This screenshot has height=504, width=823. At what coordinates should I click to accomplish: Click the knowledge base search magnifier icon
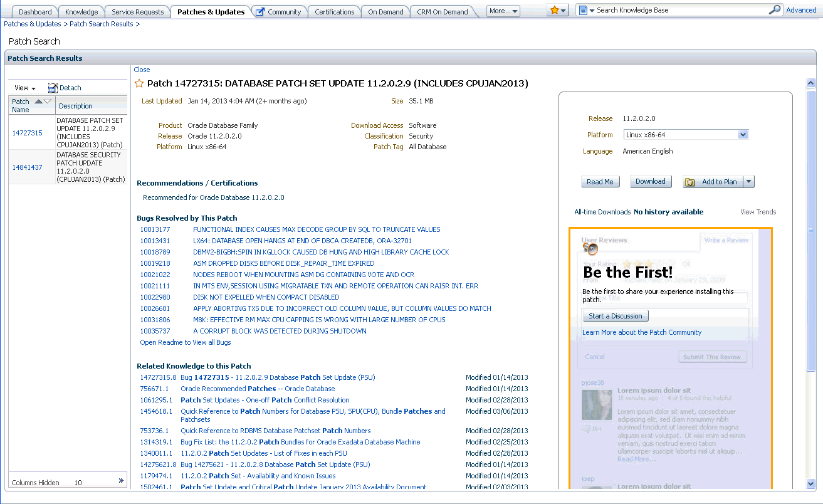[775, 10]
